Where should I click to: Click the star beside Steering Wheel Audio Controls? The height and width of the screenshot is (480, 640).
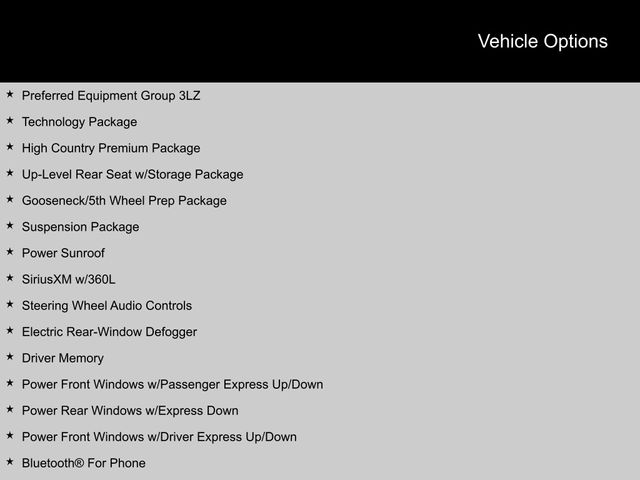(x=9, y=305)
